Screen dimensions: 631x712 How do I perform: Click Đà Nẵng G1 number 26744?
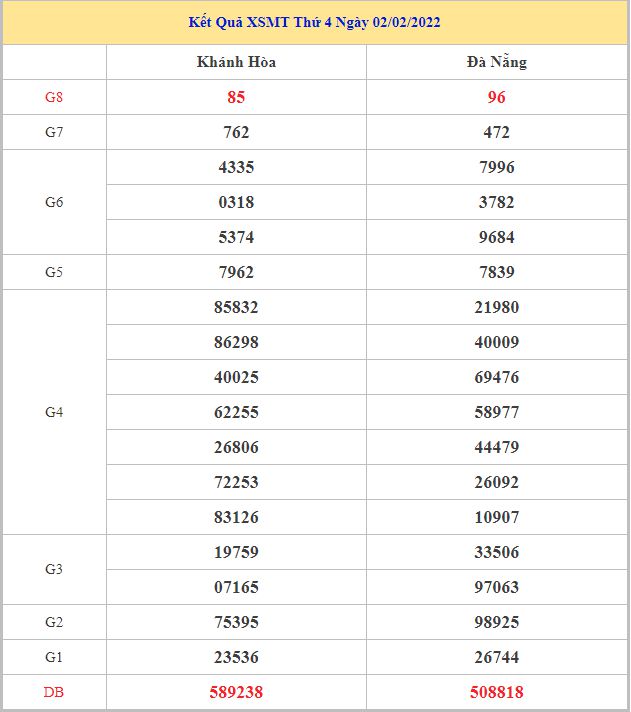click(x=496, y=657)
